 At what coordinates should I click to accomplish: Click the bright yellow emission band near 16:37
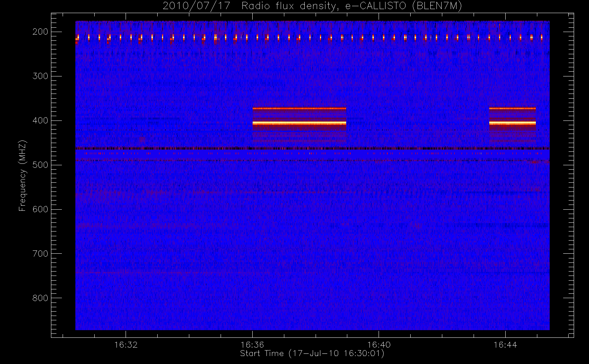299,123
